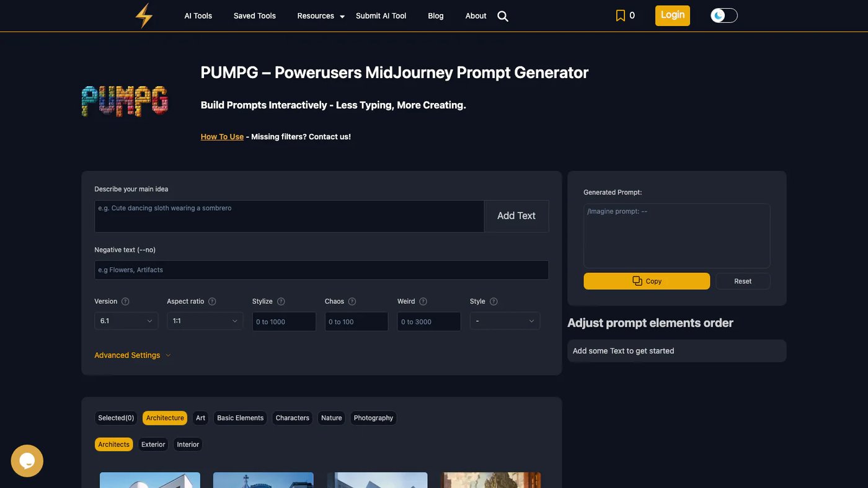
Task: Open the search magnifier icon
Action: (503, 16)
